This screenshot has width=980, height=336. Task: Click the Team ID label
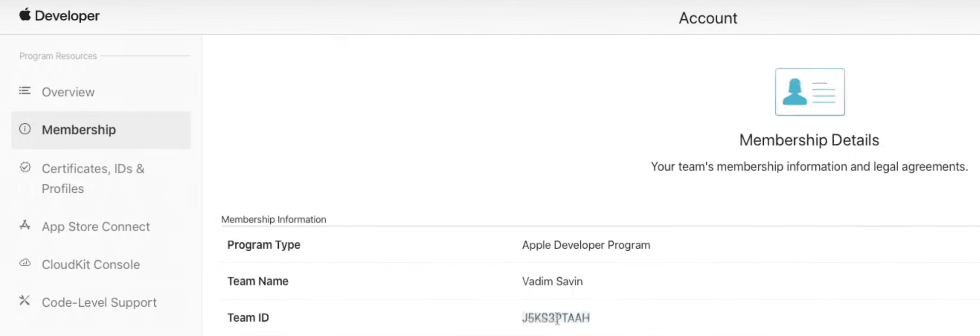click(248, 318)
